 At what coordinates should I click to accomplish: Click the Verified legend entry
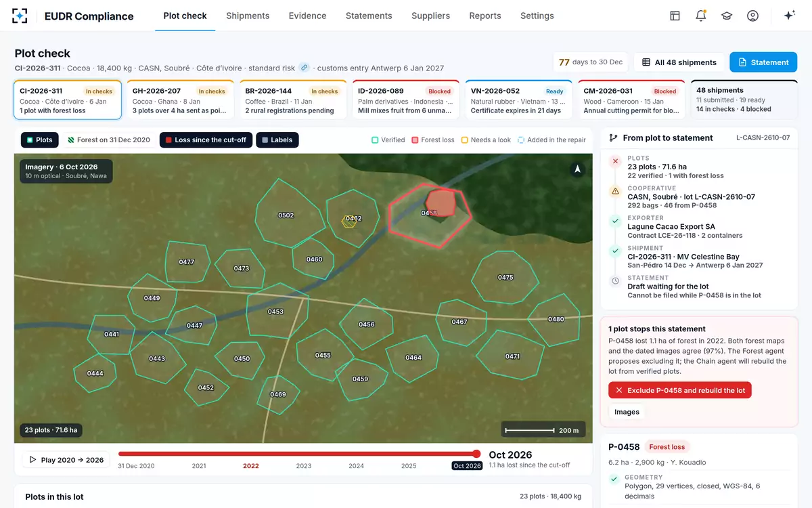pos(388,140)
